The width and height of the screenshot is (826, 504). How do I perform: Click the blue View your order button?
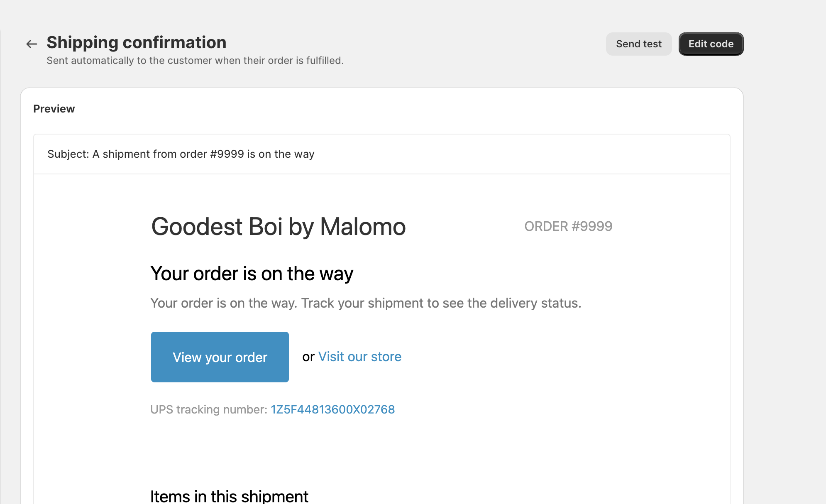(220, 357)
